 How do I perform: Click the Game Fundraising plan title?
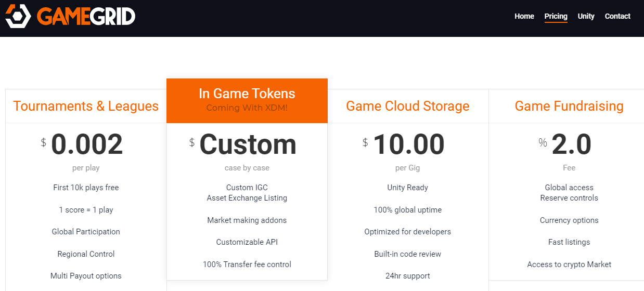click(569, 106)
